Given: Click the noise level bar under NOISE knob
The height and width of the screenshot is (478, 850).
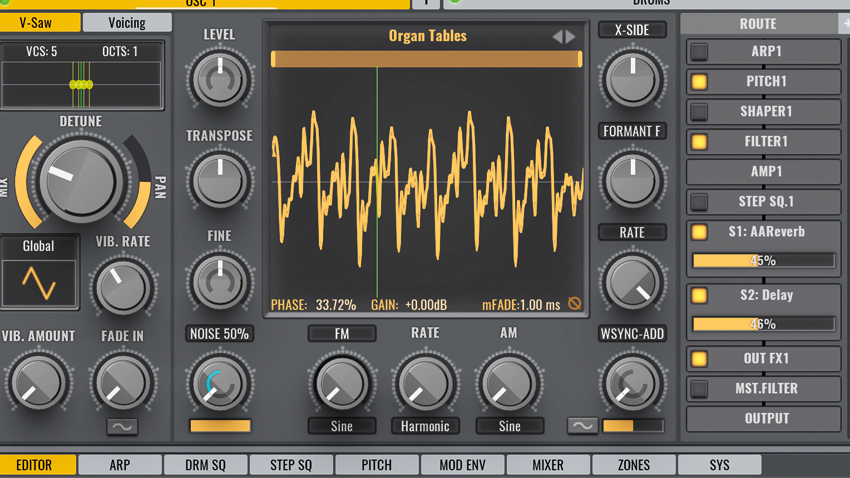Looking at the screenshot, I should click(220, 426).
